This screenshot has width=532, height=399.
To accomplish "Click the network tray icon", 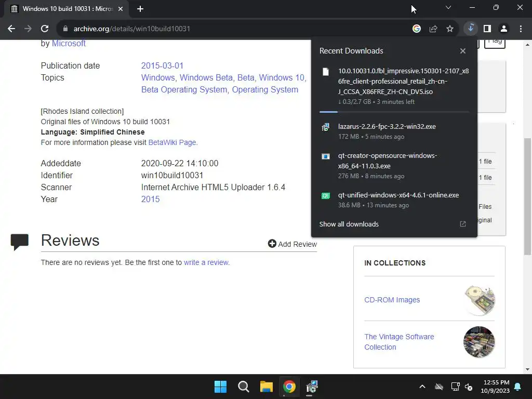I will [x=455, y=387].
